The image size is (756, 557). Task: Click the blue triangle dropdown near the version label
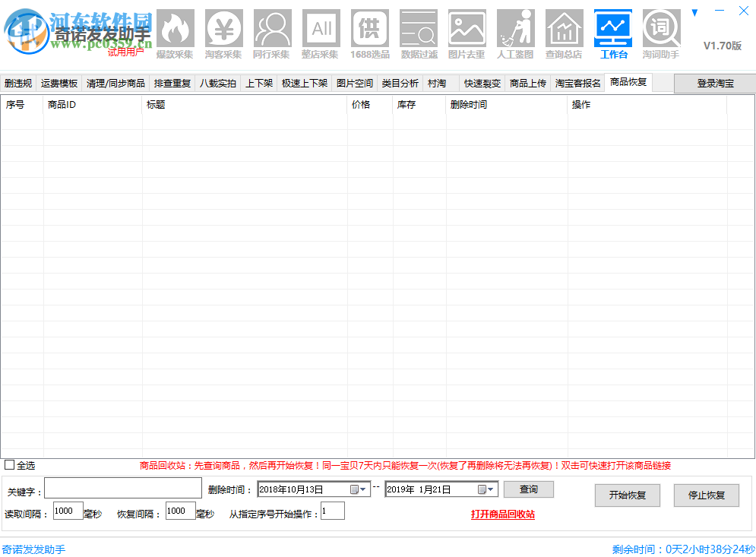[x=695, y=12]
